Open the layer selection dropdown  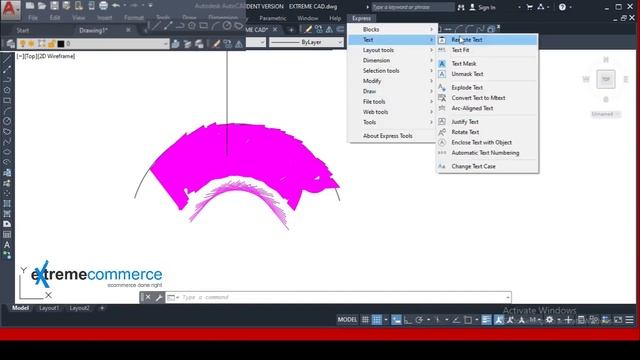tap(165, 43)
